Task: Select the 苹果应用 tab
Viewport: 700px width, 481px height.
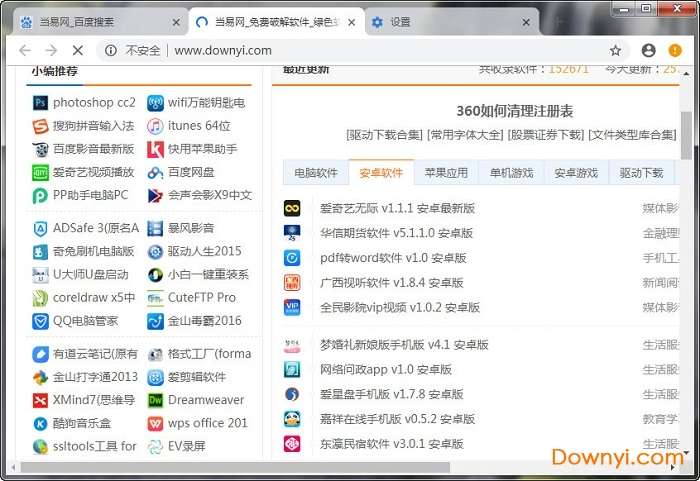Action: click(x=446, y=173)
